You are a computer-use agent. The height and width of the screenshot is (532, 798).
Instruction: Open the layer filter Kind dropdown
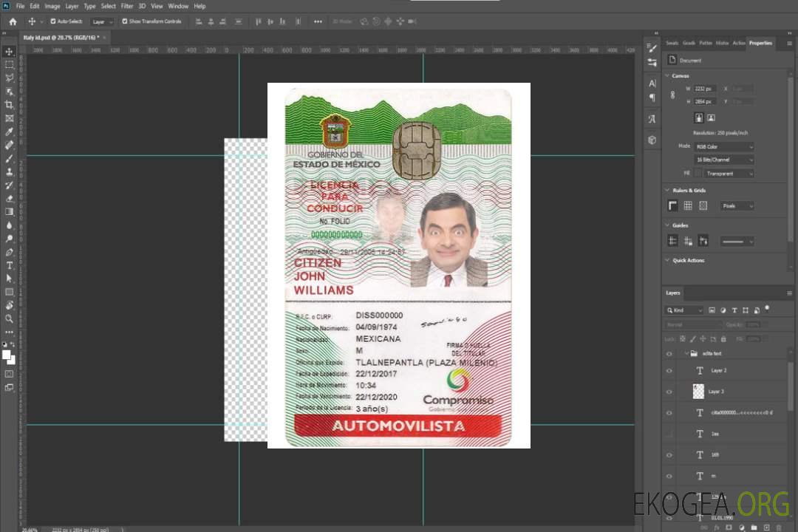coord(684,310)
